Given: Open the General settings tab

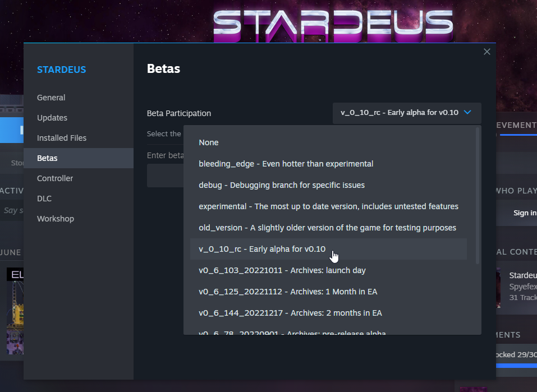Looking at the screenshot, I should (51, 97).
